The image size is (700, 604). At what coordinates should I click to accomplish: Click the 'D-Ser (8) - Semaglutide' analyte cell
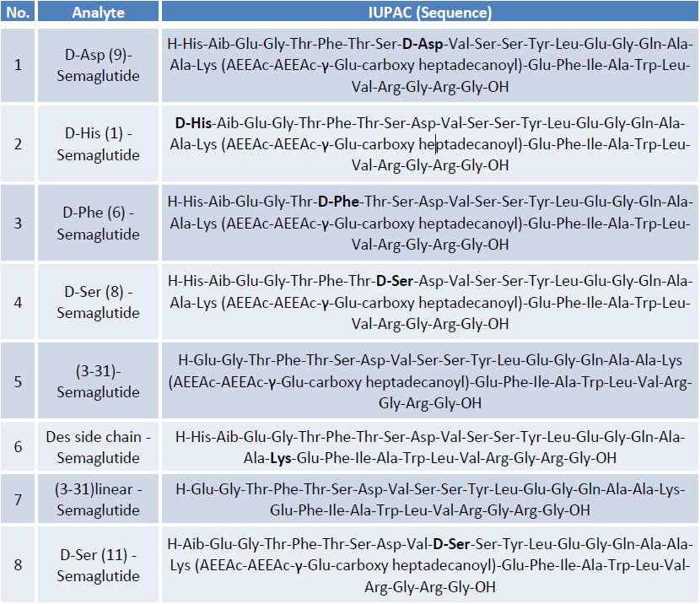tap(98, 302)
